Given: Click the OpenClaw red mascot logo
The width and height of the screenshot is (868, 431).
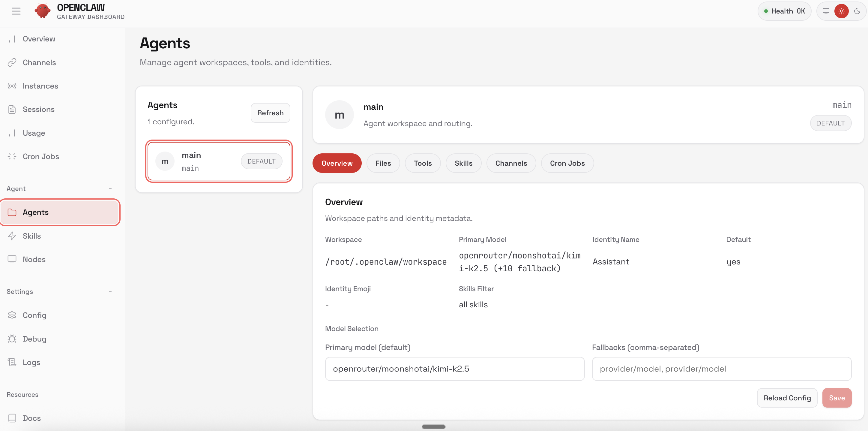Looking at the screenshot, I should click(x=43, y=11).
